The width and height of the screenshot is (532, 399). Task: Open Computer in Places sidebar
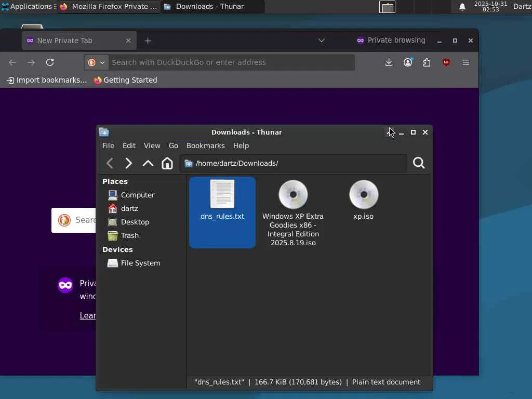131,195
